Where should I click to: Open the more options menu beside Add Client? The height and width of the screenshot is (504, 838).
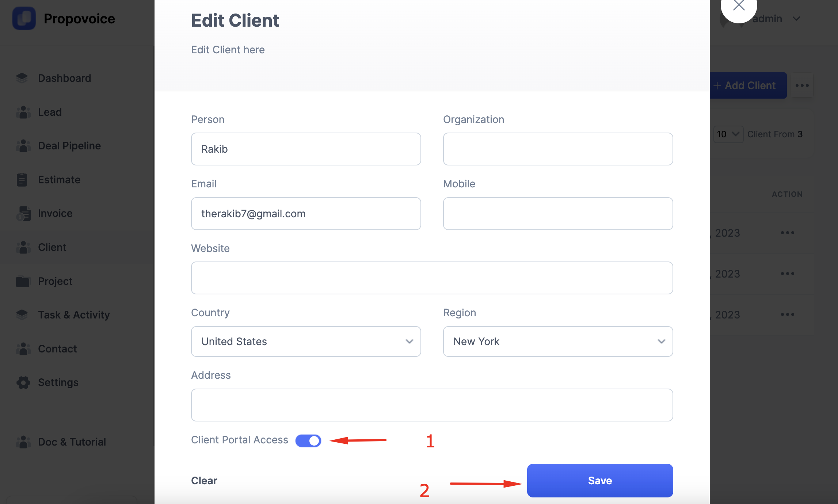coord(802,85)
